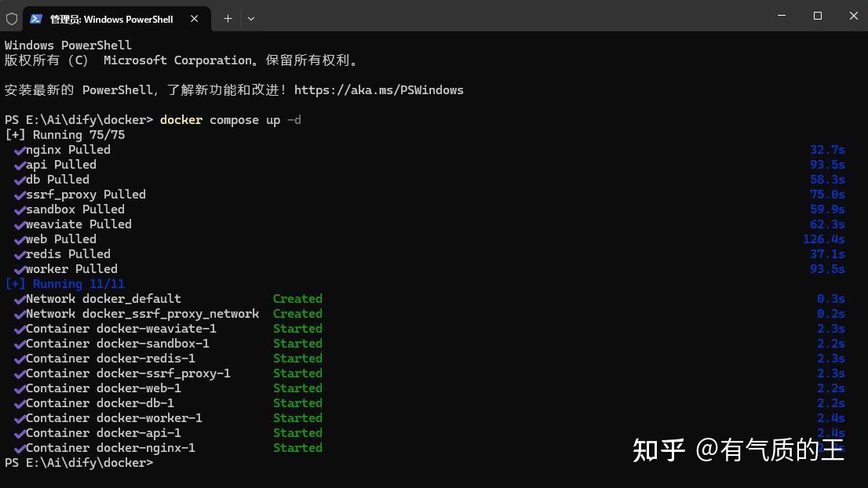868x488 pixels.
Task: Click the checkmark beside Network docker_default
Action: [20, 299]
